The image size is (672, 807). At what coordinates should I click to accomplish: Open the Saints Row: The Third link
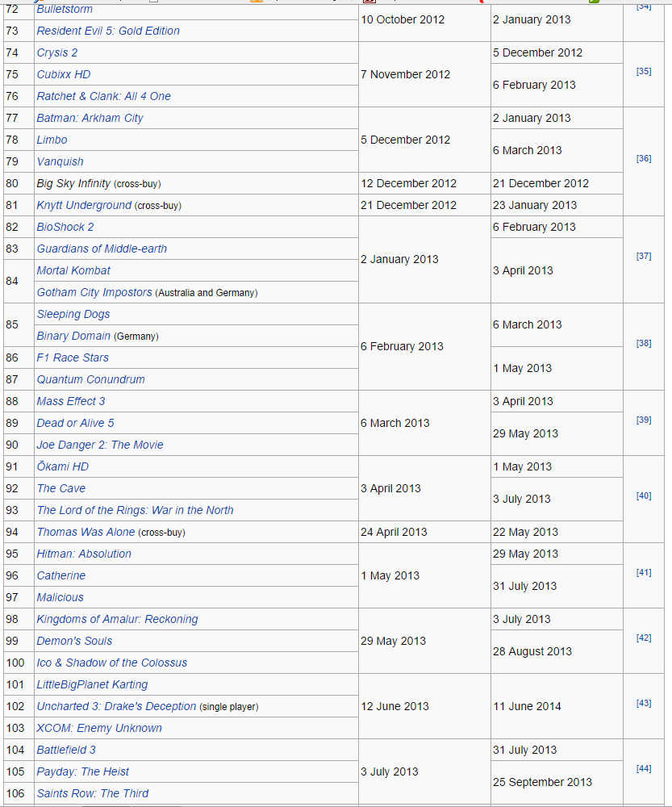point(93,793)
